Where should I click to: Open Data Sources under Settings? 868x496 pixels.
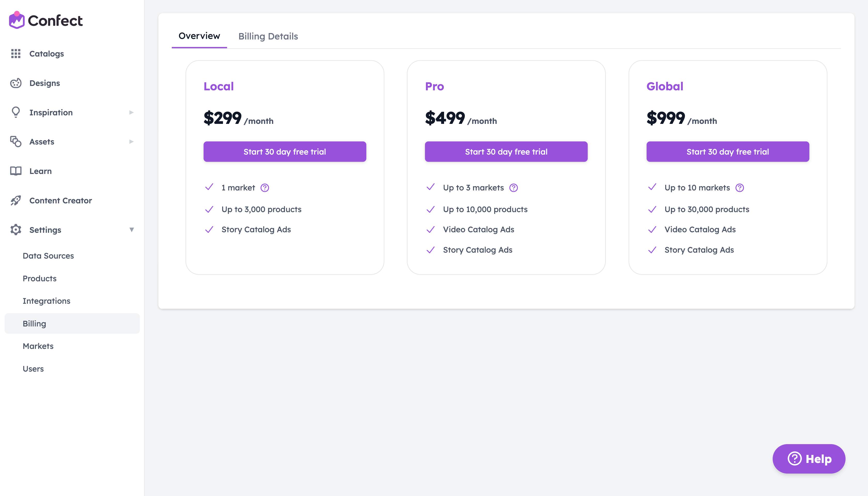coord(48,256)
